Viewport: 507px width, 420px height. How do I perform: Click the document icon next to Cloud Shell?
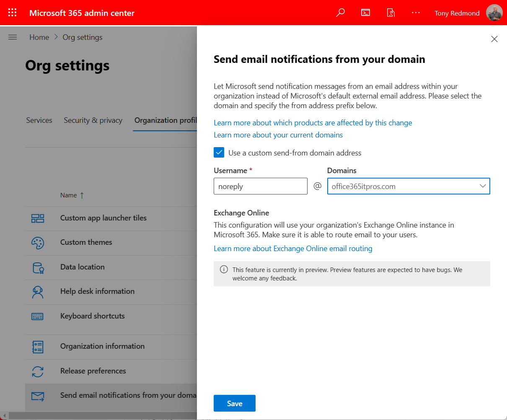click(391, 13)
